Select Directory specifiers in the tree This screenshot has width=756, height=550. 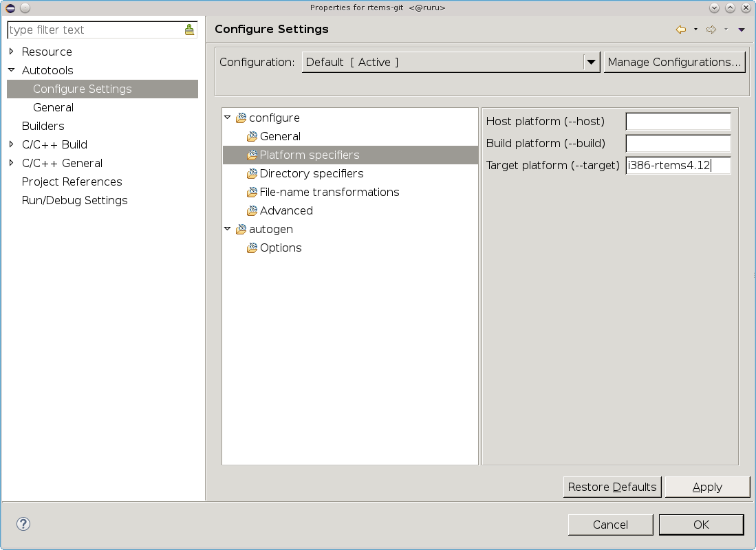tap(311, 174)
